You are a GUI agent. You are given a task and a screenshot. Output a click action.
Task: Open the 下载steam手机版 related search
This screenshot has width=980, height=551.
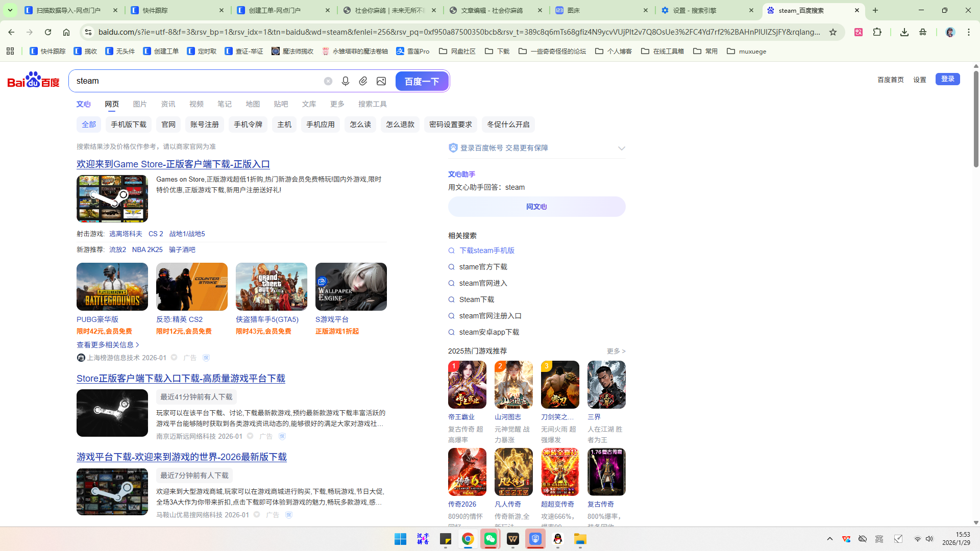click(486, 251)
